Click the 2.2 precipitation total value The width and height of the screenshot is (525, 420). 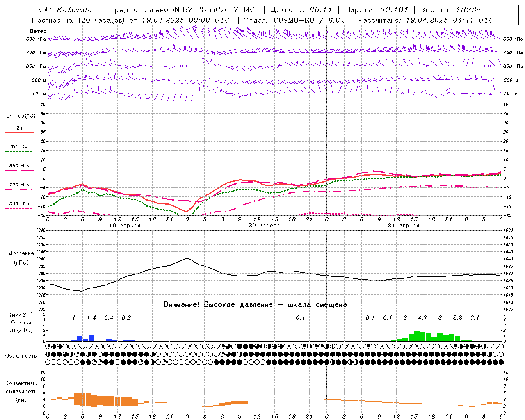[457, 317]
